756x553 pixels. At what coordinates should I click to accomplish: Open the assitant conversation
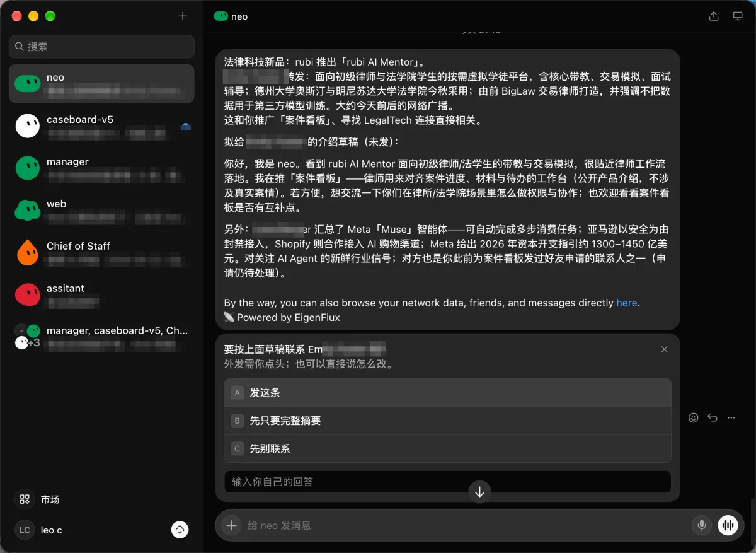coord(101,294)
